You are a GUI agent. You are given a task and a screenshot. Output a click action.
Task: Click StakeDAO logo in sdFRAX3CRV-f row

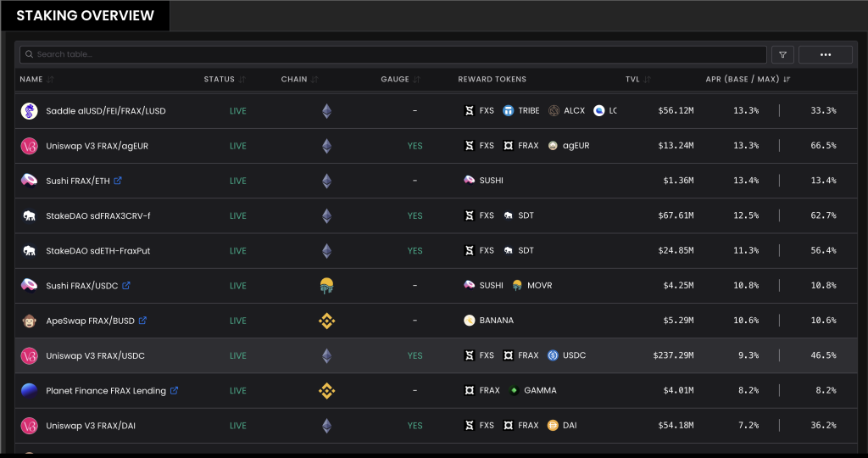(x=30, y=216)
